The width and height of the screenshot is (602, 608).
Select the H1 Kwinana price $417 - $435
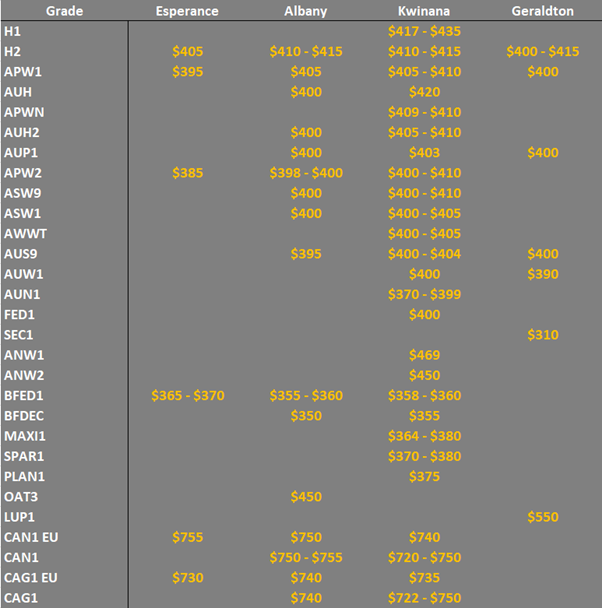(424, 31)
